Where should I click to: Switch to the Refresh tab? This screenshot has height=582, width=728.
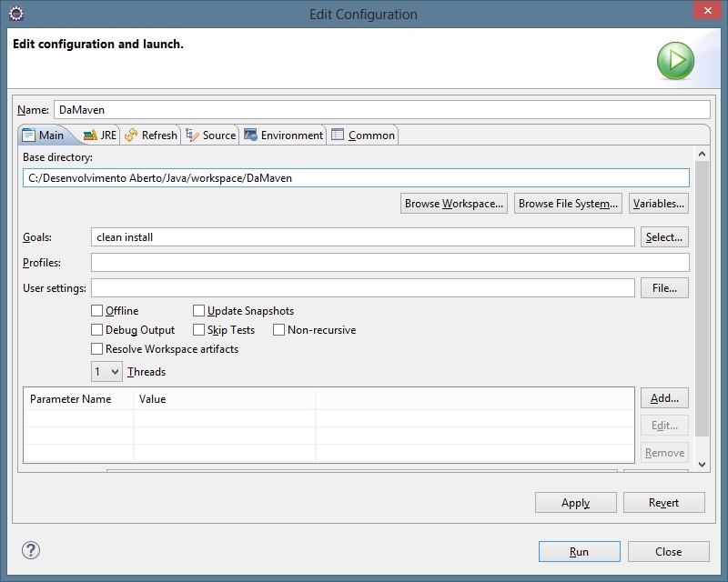pyautogui.click(x=151, y=135)
